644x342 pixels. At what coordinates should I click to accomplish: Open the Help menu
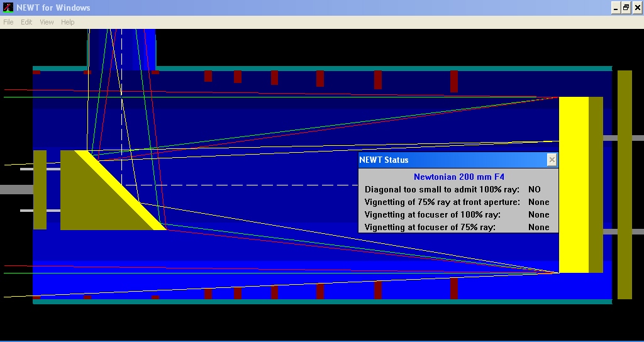click(x=67, y=22)
